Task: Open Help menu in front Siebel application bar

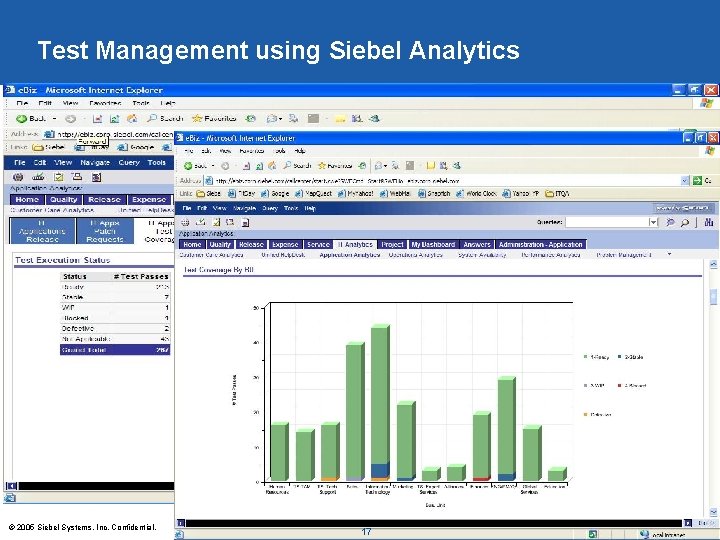Action: tap(310, 208)
